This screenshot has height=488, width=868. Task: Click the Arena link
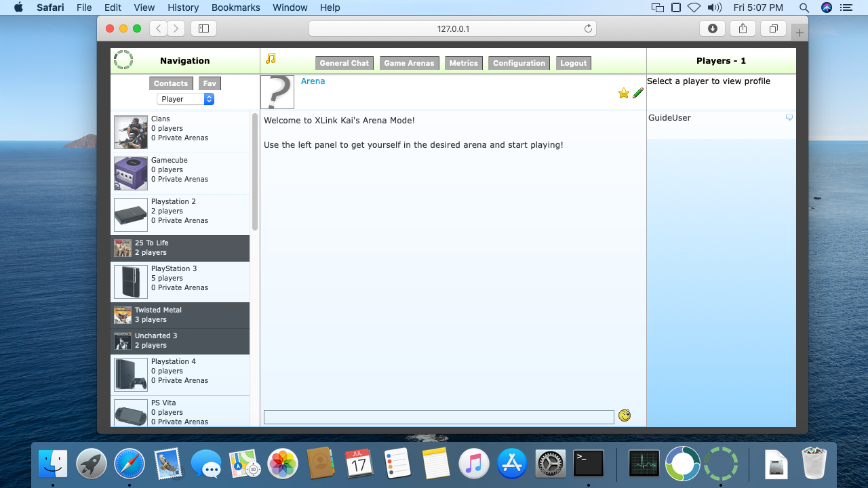(313, 81)
